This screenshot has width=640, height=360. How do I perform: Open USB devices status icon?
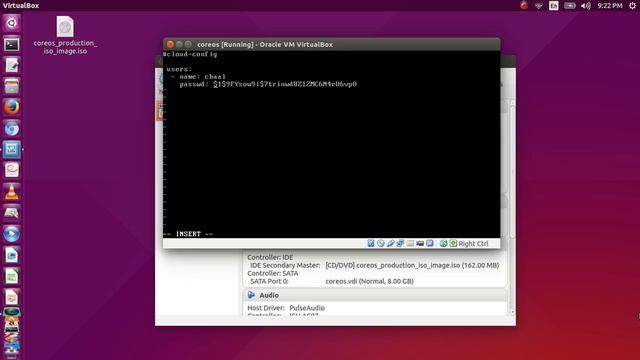pyautogui.click(x=390, y=243)
